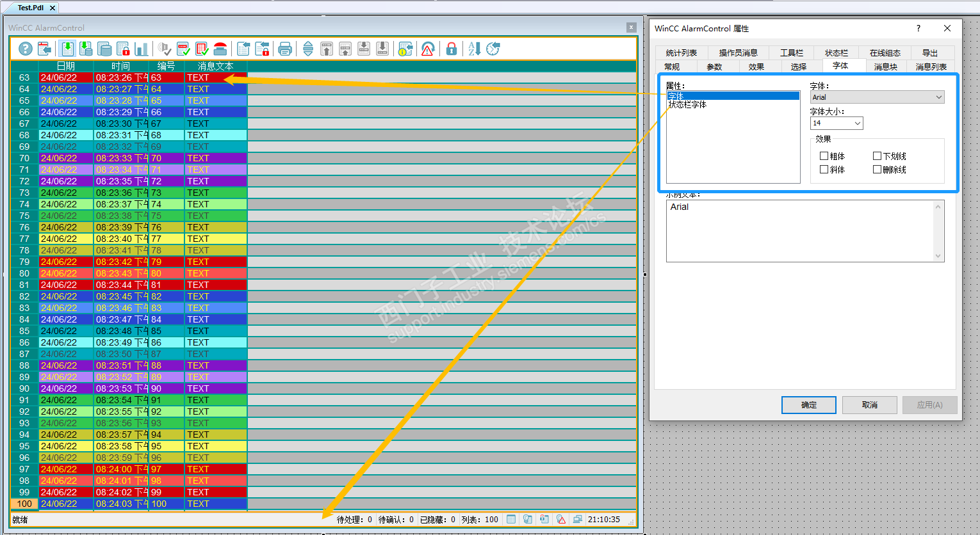Print the alarm messages
The height and width of the screenshot is (535, 980).
coord(285,49)
